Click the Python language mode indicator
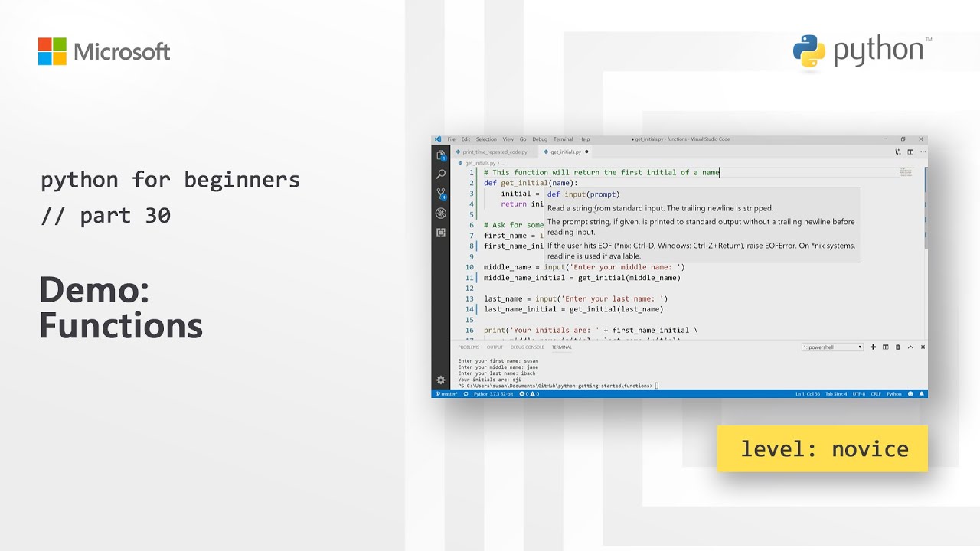This screenshot has height=551, width=980. (x=894, y=394)
